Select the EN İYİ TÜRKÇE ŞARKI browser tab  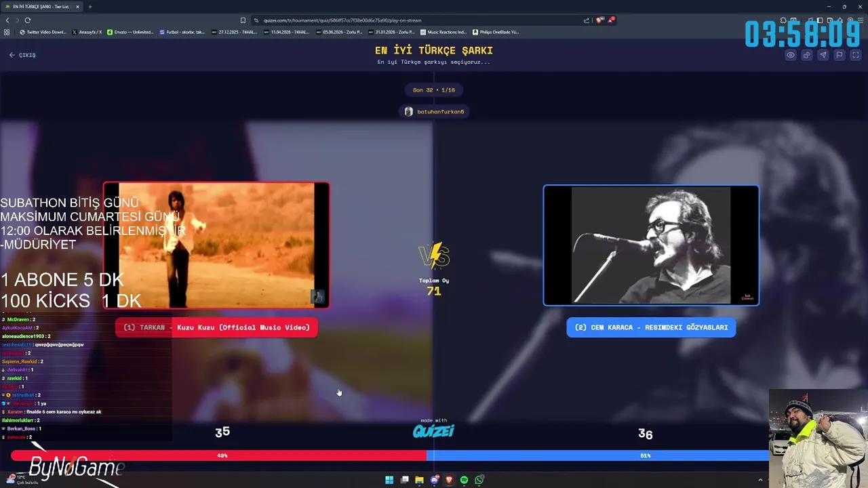(x=42, y=7)
